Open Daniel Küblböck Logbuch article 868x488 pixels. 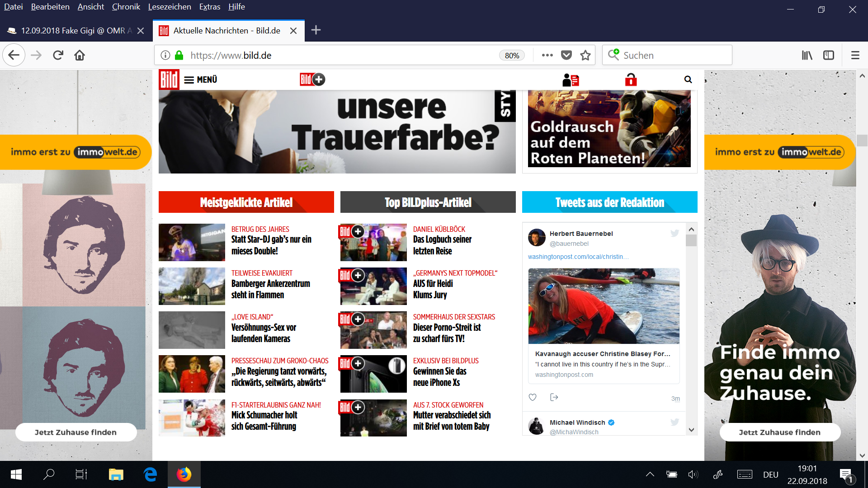442,245
